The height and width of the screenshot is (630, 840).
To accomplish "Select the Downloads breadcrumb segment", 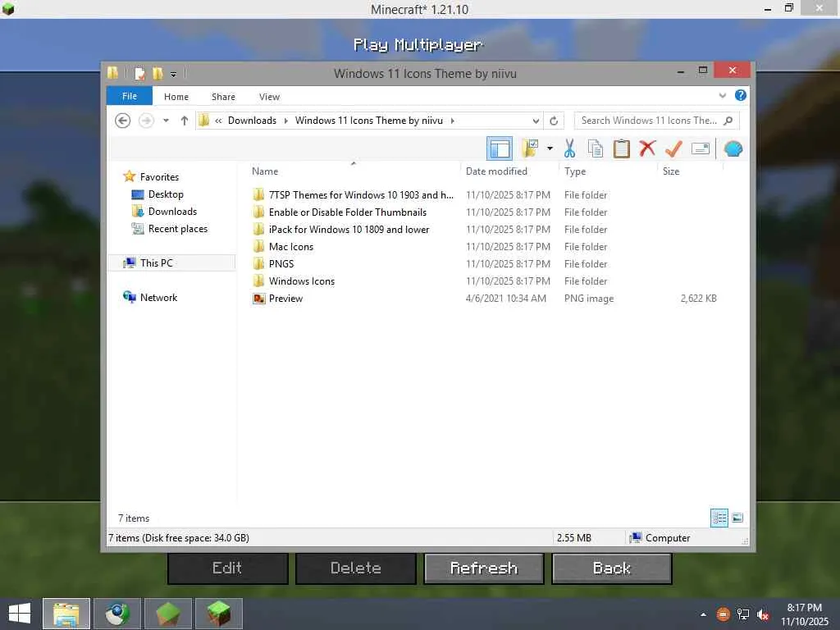I will click(253, 121).
